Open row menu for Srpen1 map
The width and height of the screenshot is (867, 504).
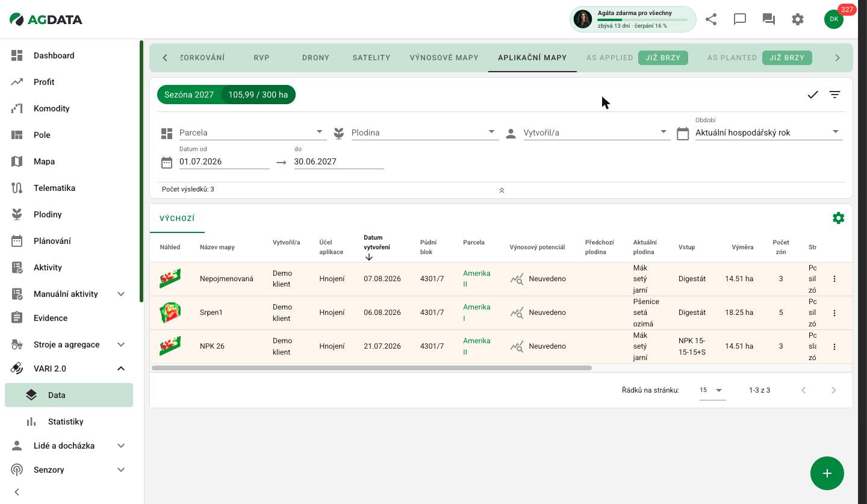coord(834,313)
